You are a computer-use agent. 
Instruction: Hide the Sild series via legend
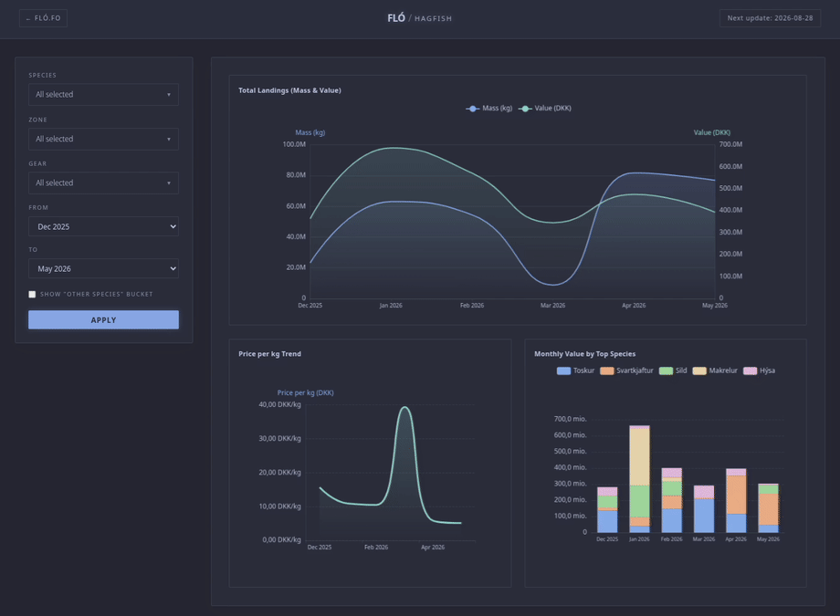[x=666, y=371]
